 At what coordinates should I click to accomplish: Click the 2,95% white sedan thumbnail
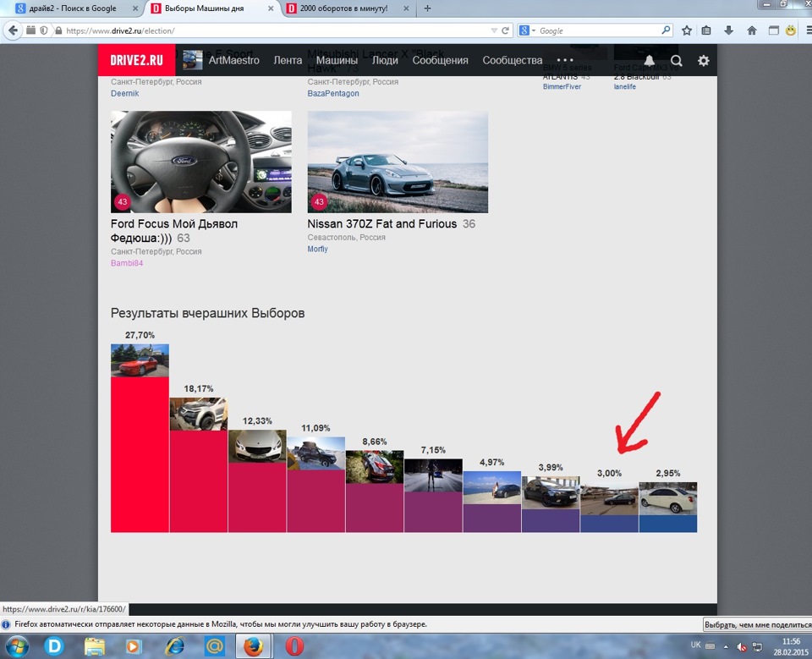point(668,499)
